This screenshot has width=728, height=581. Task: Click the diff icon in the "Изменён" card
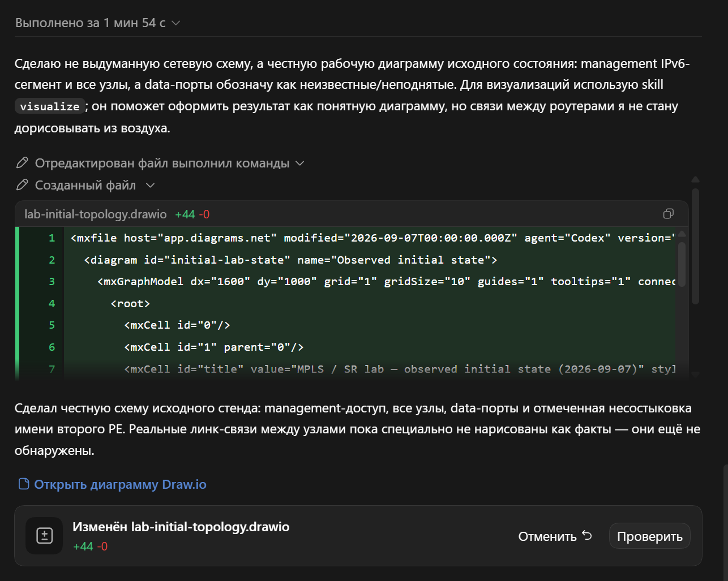(44, 536)
